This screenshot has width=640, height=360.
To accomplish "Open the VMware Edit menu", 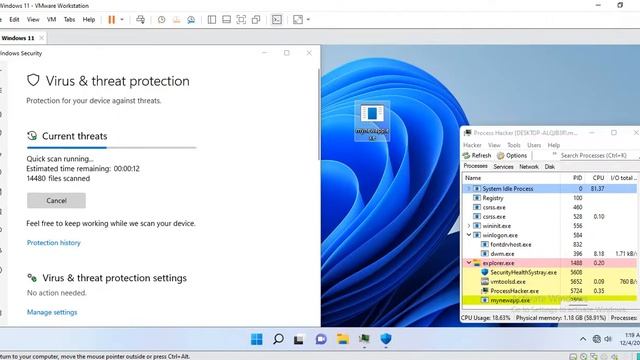I will 14,20.
